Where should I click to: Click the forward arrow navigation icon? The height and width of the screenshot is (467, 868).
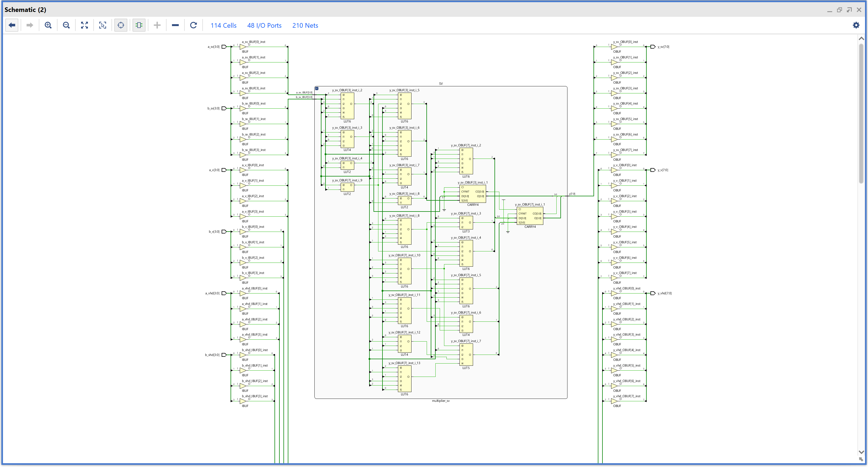tap(30, 25)
